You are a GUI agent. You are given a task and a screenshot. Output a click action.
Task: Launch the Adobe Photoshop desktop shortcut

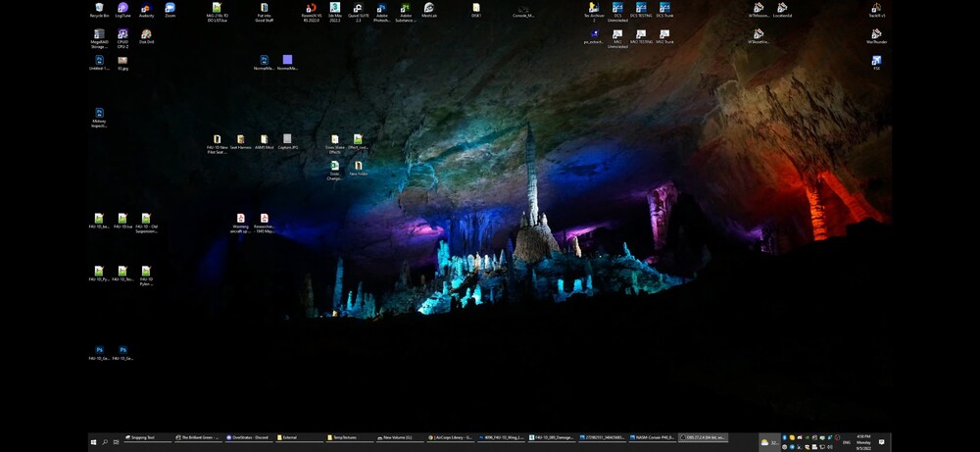point(382,12)
